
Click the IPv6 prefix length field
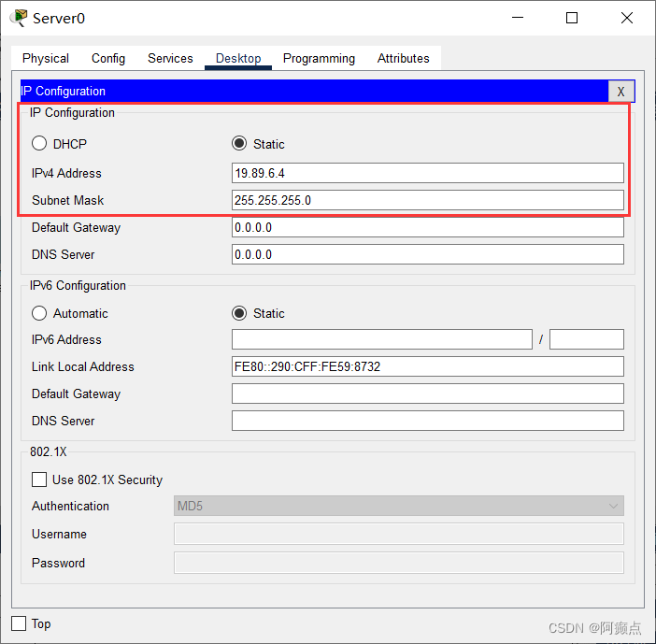coord(587,339)
